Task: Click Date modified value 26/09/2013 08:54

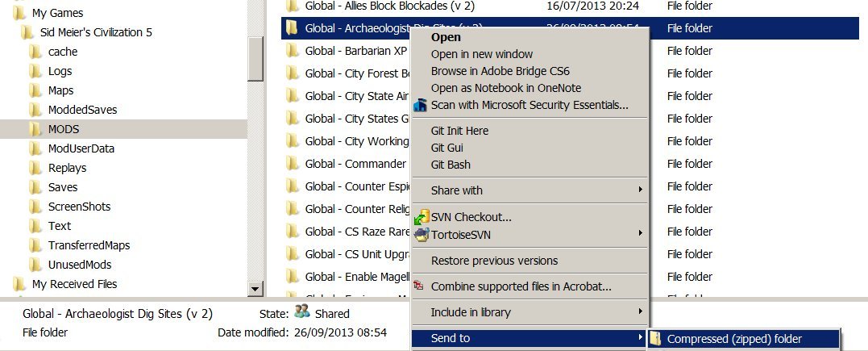Action: (340, 332)
